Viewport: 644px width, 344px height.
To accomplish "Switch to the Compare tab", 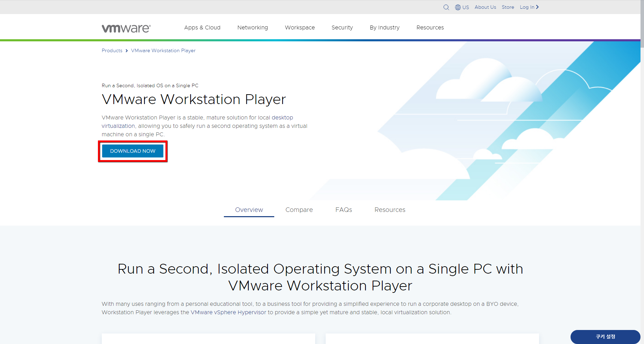I will [x=299, y=210].
